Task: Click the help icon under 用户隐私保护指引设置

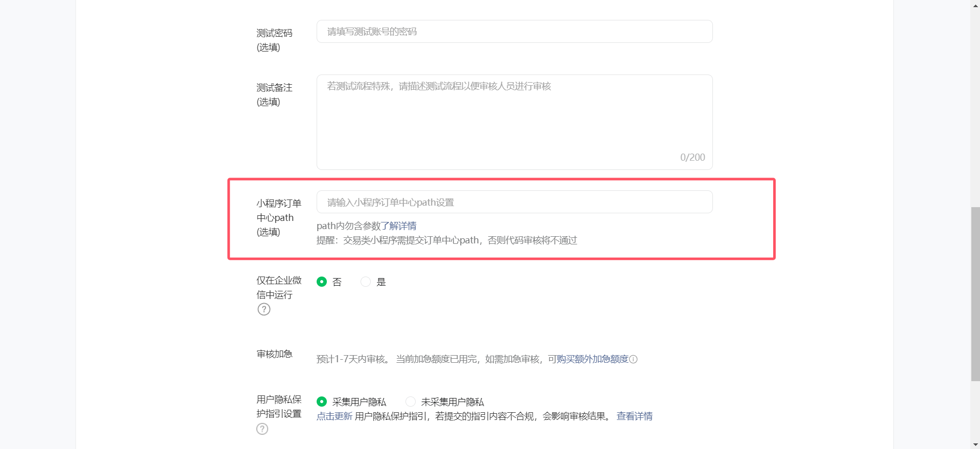Action: [x=262, y=429]
